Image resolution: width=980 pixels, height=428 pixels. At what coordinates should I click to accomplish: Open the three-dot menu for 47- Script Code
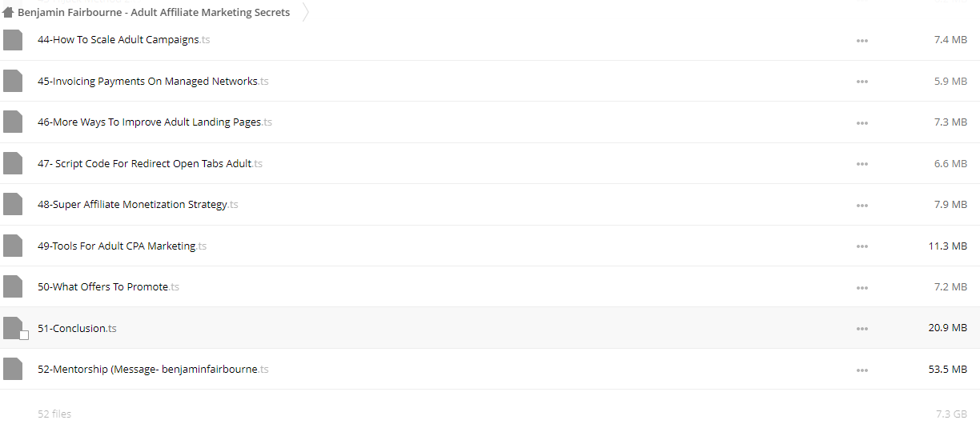(862, 164)
